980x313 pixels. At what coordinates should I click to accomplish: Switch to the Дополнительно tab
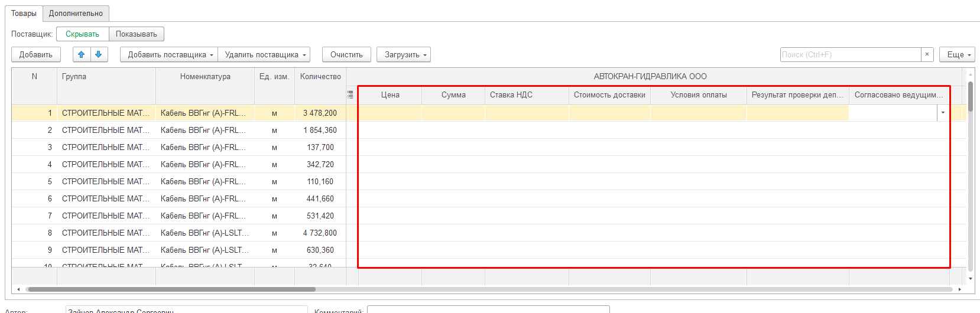pyautogui.click(x=76, y=13)
